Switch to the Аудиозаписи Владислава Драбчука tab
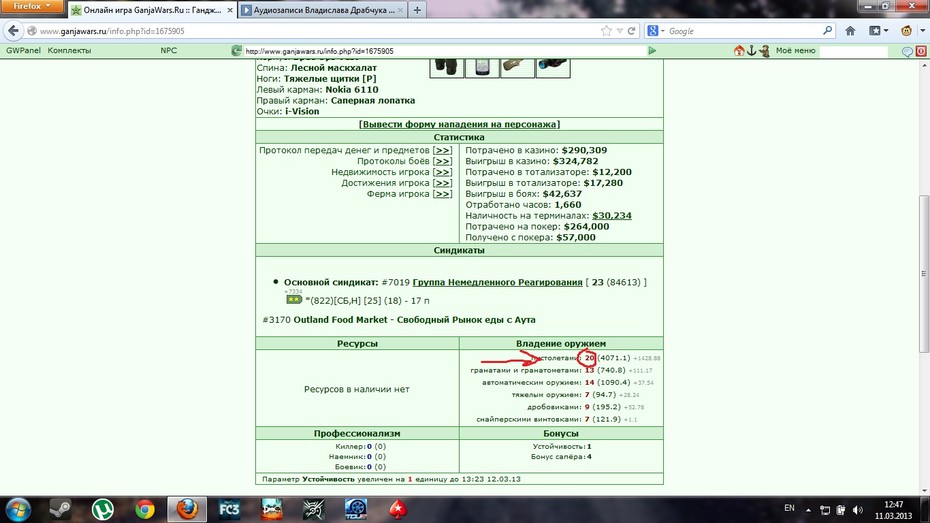This screenshot has height=523, width=930. tap(323, 10)
